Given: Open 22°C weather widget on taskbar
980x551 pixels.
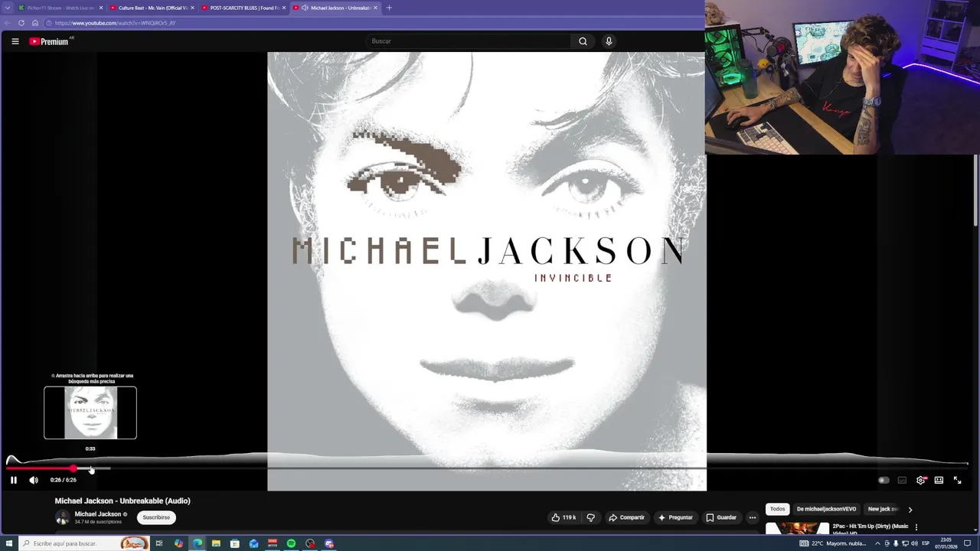Looking at the screenshot, I should pos(834,543).
